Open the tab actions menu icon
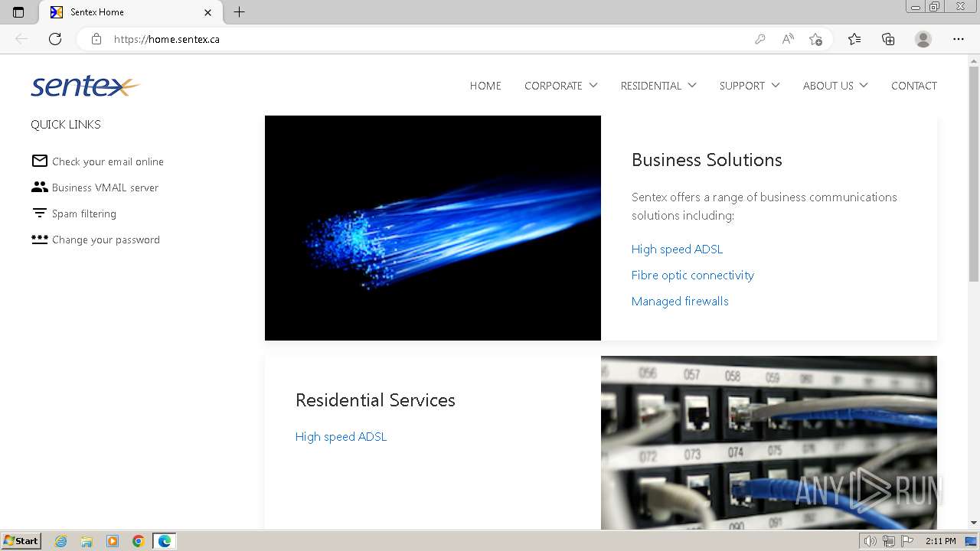The image size is (980, 551). pos(18,12)
